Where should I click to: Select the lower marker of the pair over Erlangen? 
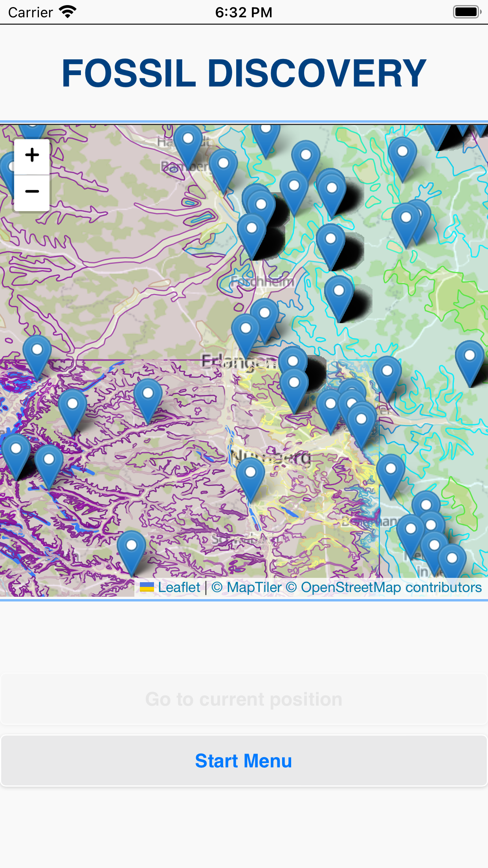click(x=294, y=390)
